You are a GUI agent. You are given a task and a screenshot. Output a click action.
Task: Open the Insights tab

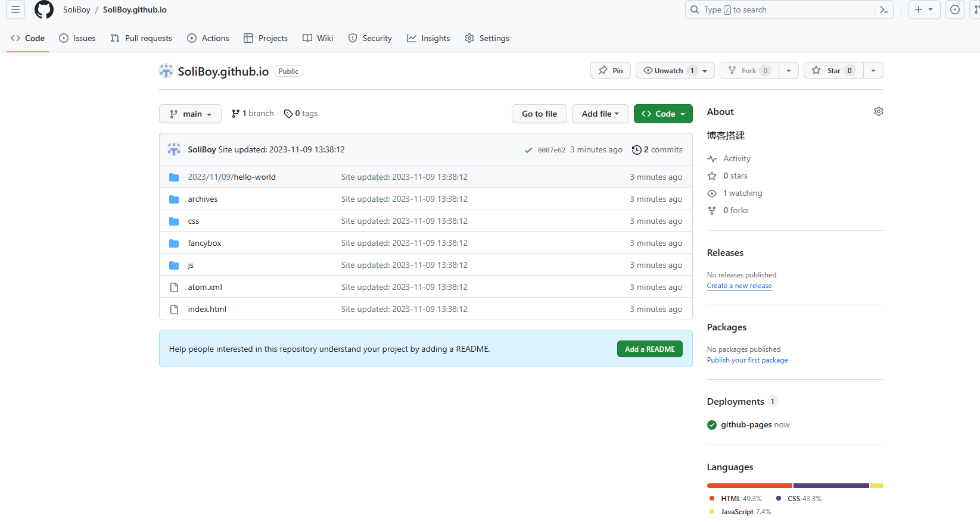[428, 38]
